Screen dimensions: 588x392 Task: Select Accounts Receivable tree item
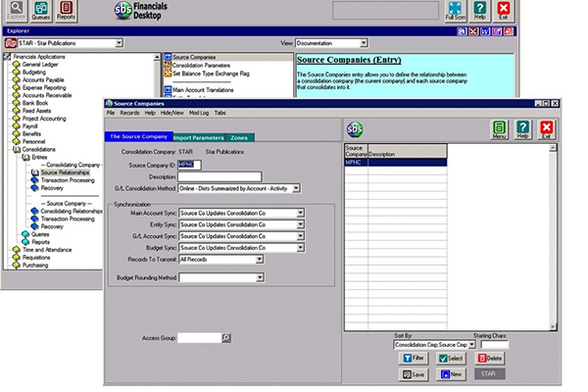[47, 95]
